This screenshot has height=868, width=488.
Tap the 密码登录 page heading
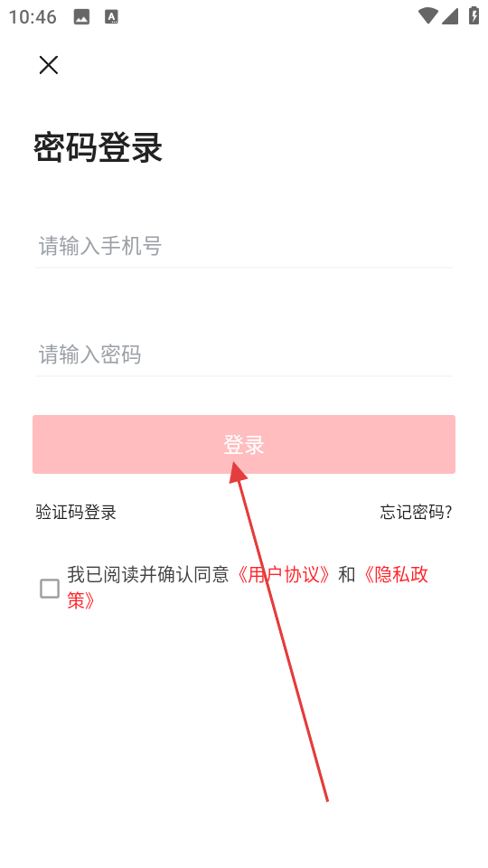tap(98, 147)
